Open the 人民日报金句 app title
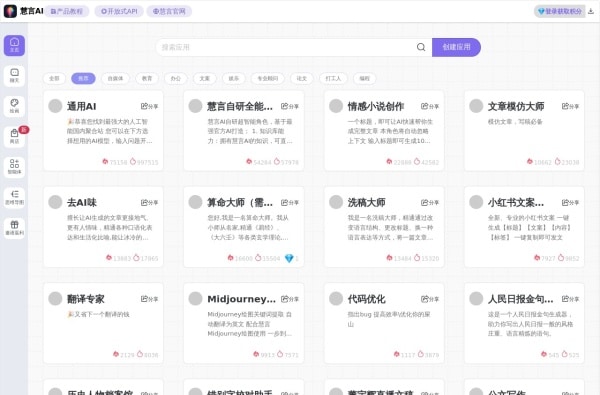This screenshot has width=600, height=395. point(520,299)
